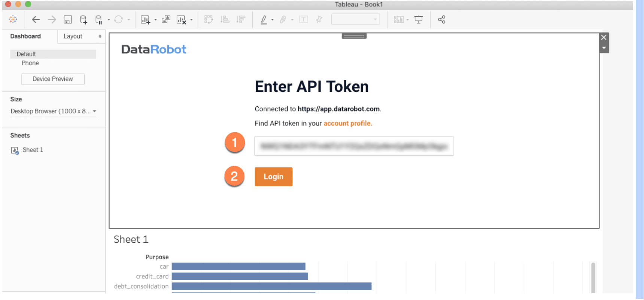Image resolution: width=644 pixels, height=300 pixels.
Task: Click the https://app.datarobot.com text
Action: [338, 109]
